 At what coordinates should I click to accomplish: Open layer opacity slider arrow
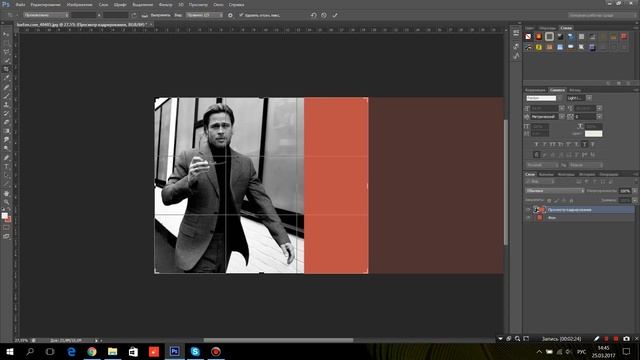[x=635, y=191]
